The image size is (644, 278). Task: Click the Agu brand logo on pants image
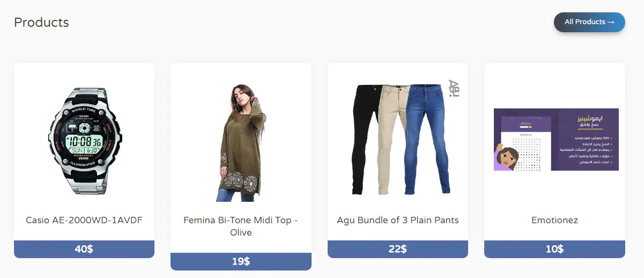(x=454, y=89)
